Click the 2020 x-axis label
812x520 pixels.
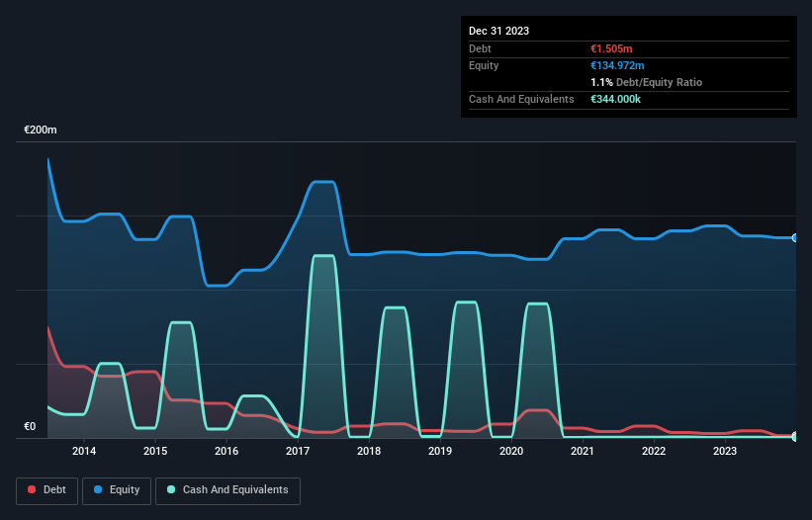tap(511, 451)
